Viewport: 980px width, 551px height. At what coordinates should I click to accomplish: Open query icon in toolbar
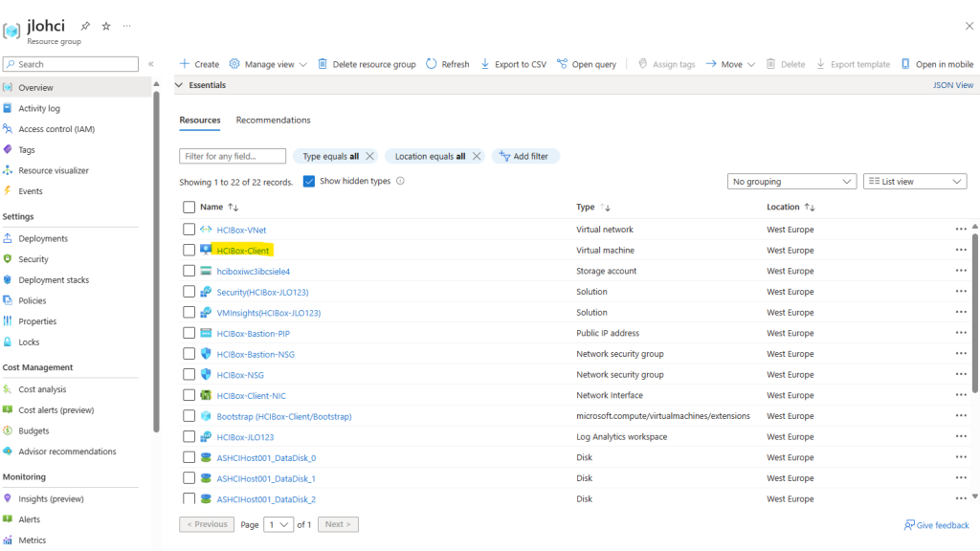click(563, 64)
